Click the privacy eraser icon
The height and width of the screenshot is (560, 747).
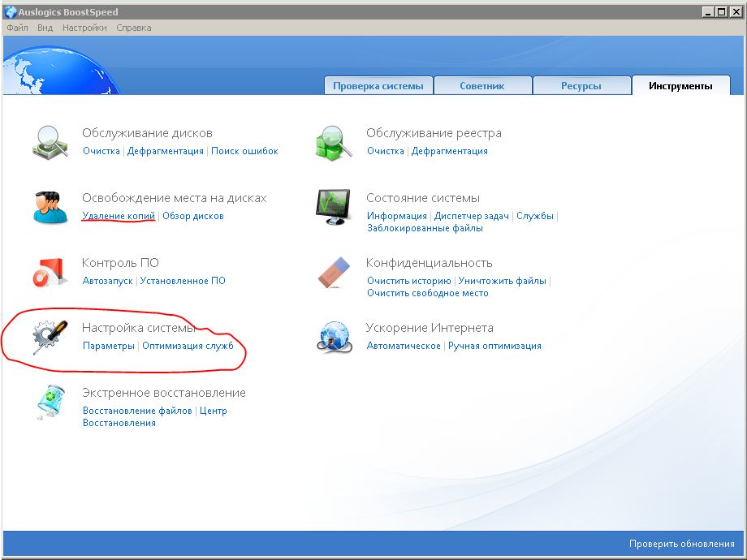click(334, 272)
